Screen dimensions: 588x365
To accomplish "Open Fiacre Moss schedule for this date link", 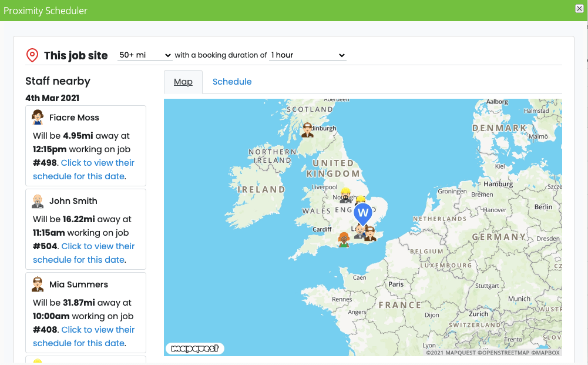I will coord(83,169).
